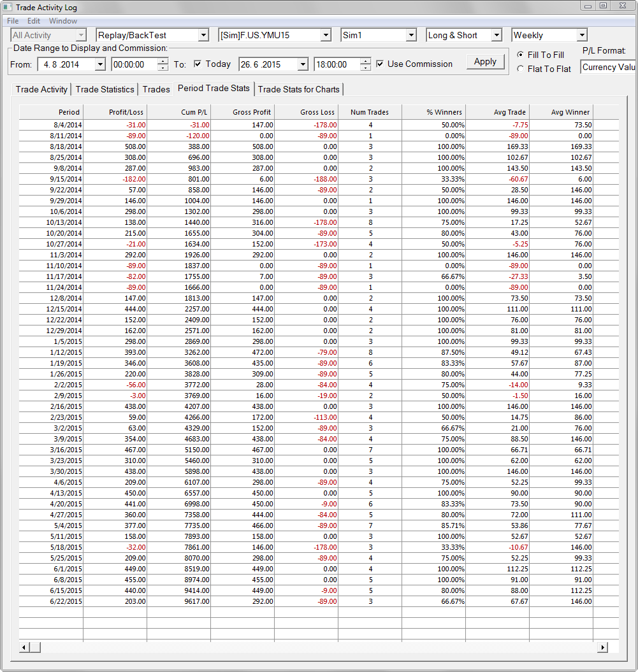This screenshot has height=672, width=638.
Task: Click Cum P/L value 5150.00
Action: point(179,450)
